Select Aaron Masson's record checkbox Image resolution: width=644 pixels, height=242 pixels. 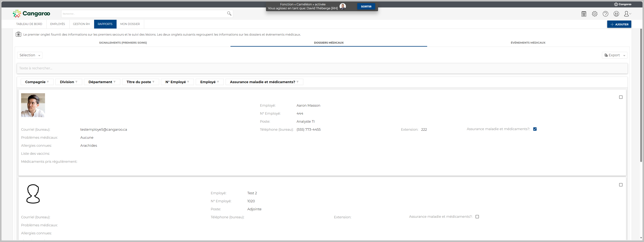pyautogui.click(x=620, y=97)
